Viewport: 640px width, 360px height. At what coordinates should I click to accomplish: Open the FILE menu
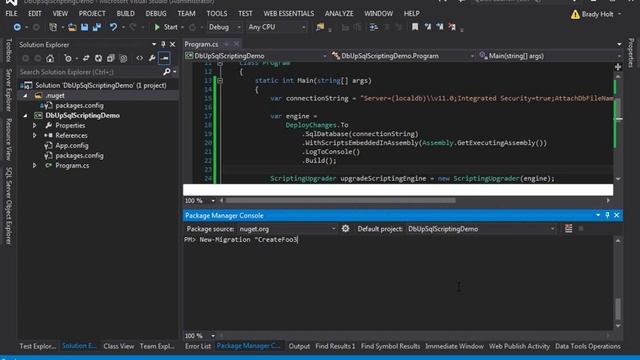click(11, 13)
